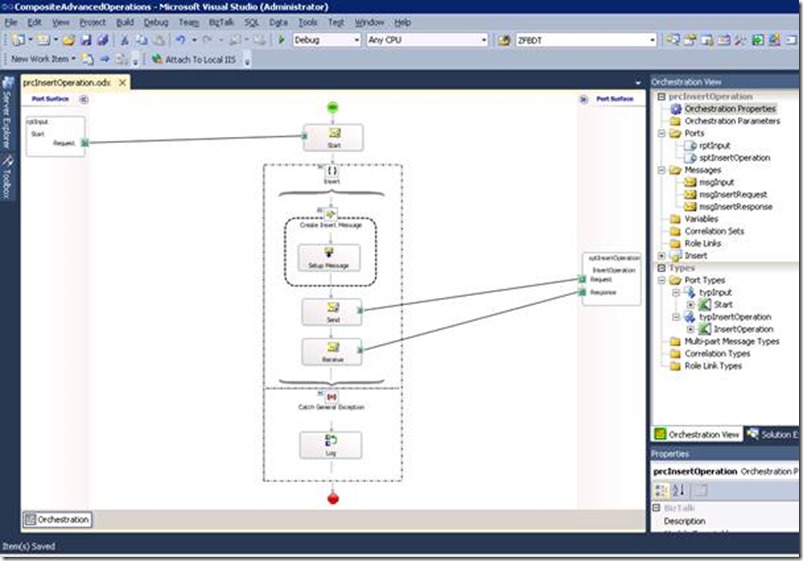Open the BizTalk menu
Image resolution: width=803 pixels, height=561 pixels.
[x=221, y=23]
